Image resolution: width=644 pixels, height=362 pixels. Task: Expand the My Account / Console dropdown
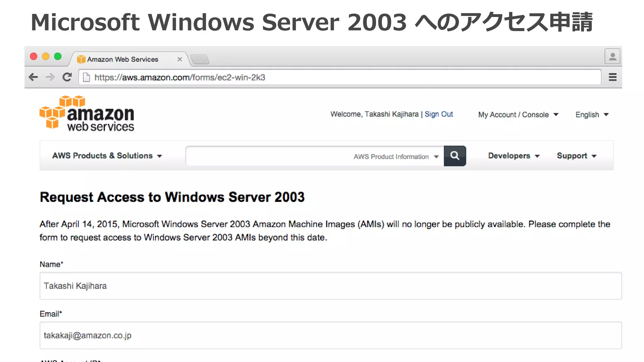518,115
